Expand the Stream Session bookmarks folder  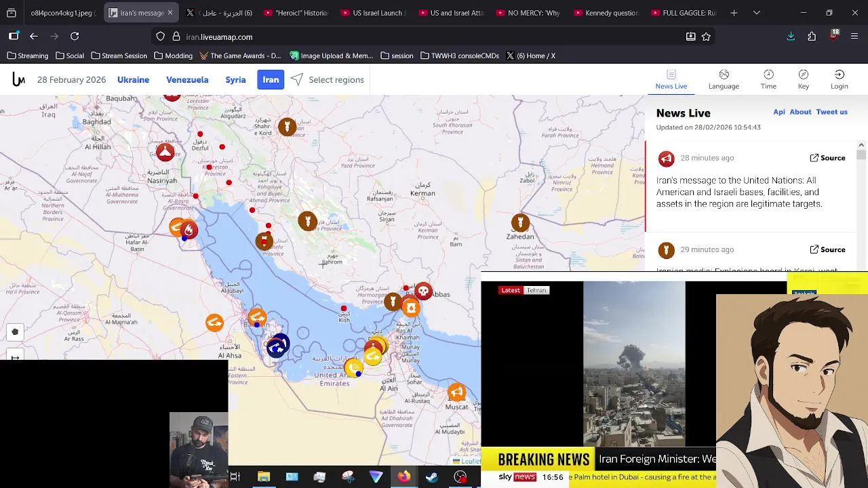tap(119, 56)
